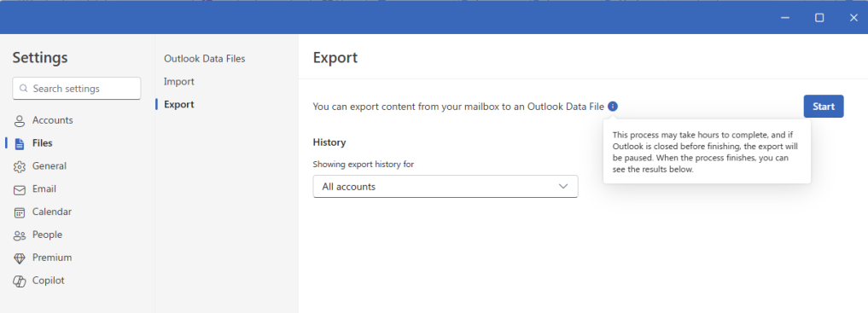
Task: Select the Export subsection
Action: pyautogui.click(x=178, y=105)
